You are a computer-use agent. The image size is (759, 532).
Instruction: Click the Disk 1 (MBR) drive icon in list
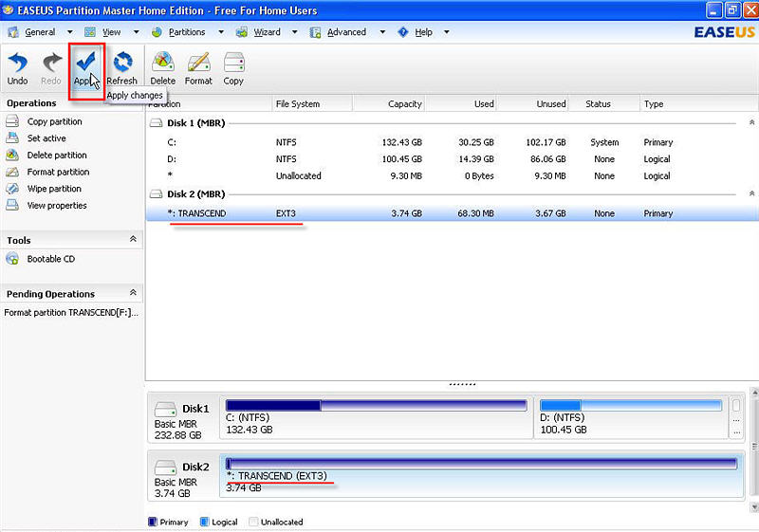pyautogui.click(x=156, y=123)
